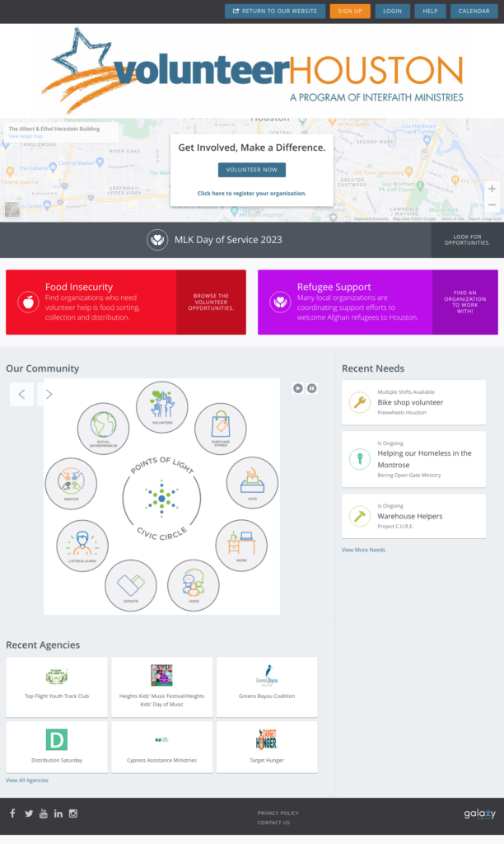
Task: Open the Calendar menu item
Action: 474,11
